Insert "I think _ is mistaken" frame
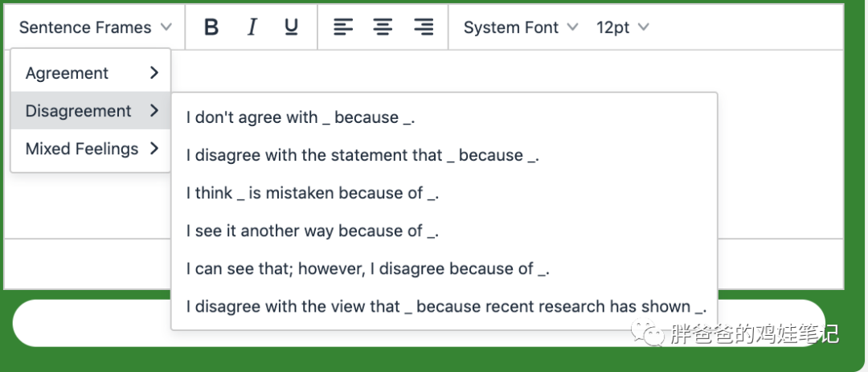868x372 pixels. pyautogui.click(x=313, y=193)
